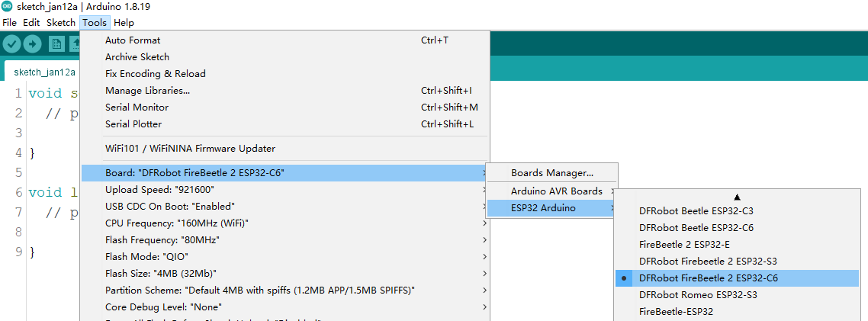
Task: Click the Arduino logo in title bar
Action: coord(6,7)
